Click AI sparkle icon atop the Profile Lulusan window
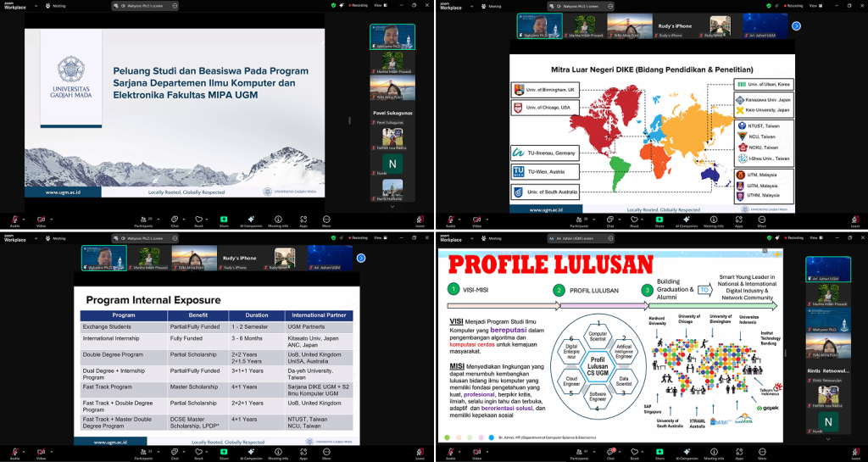Screen dimensions: 868x462 (x=778, y=238)
